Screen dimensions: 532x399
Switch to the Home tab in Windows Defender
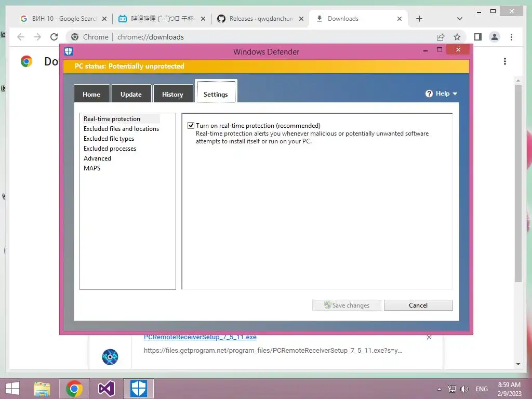(x=91, y=94)
